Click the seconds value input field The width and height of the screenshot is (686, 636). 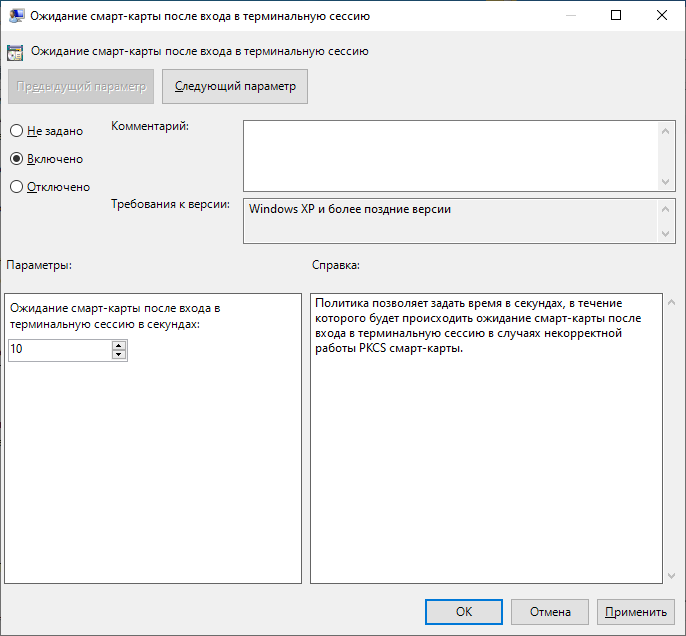(59, 350)
